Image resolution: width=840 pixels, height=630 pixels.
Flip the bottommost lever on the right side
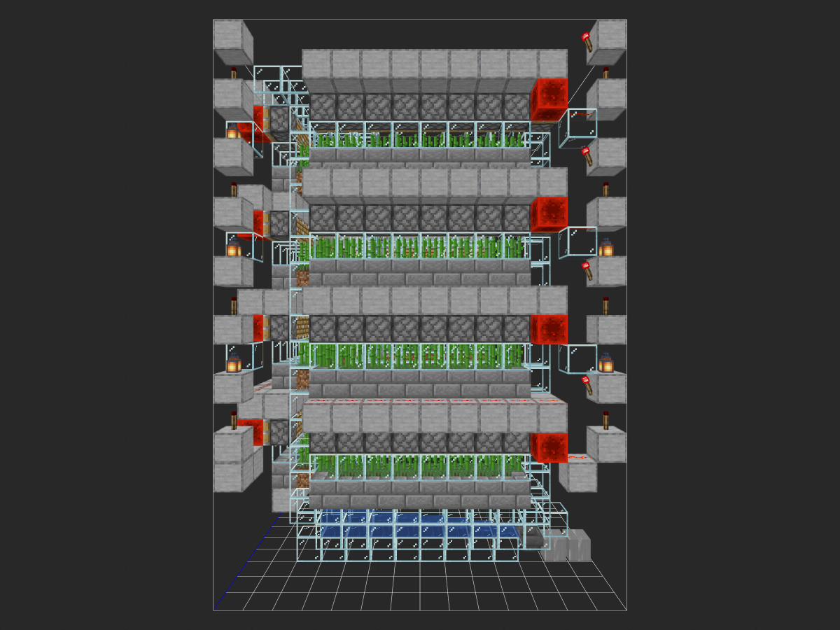click(587, 385)
